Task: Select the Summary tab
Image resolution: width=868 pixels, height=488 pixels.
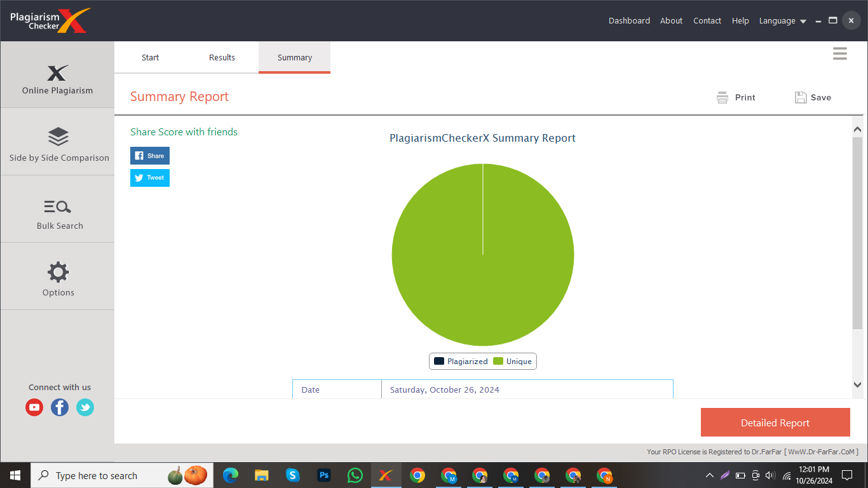Action: tap(294, 57)
